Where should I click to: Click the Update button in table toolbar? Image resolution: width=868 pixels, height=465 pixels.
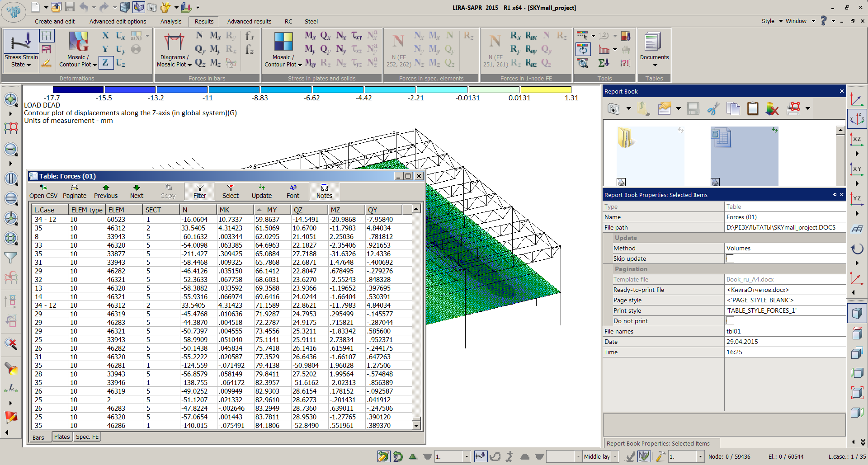[x=262, y=192]
